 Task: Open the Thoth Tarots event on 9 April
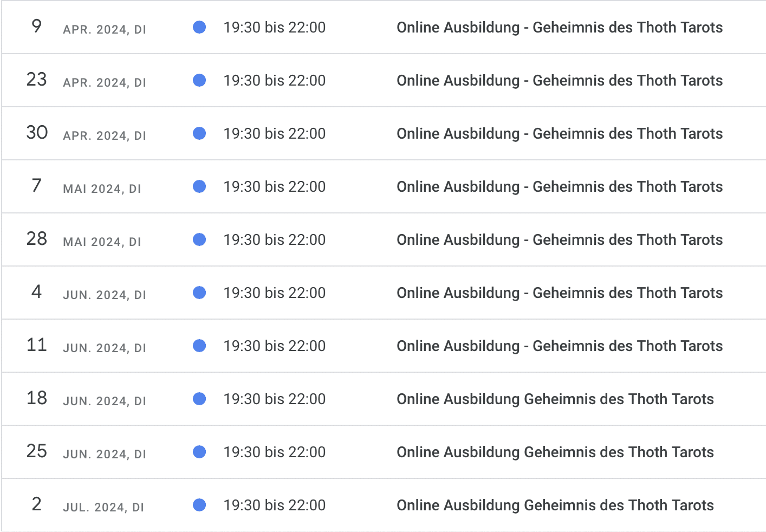tap(559, 28)
